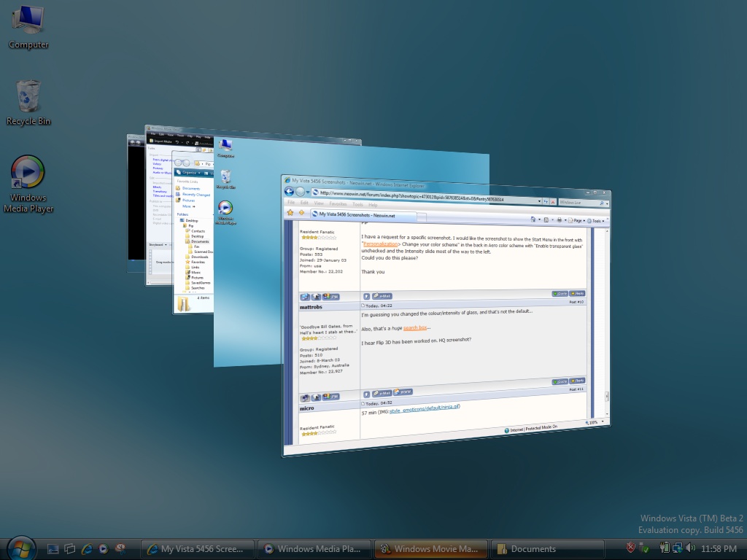Click PM button above mattrobs username

click(x=330, y=297)
